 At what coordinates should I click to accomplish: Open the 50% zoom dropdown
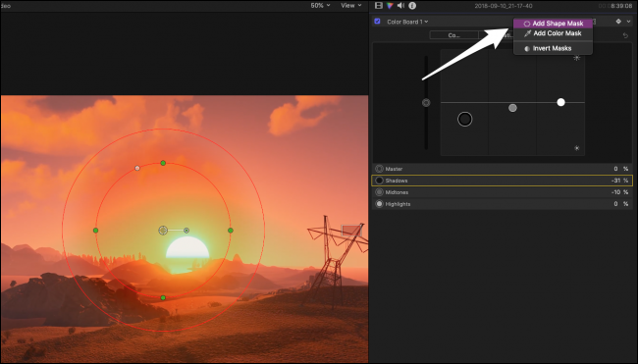320,5
